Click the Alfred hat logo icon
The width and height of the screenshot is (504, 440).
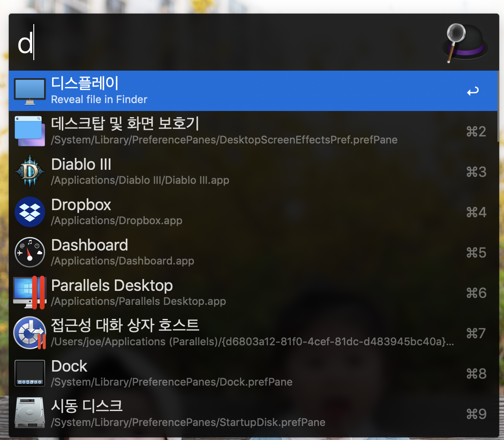465,43
